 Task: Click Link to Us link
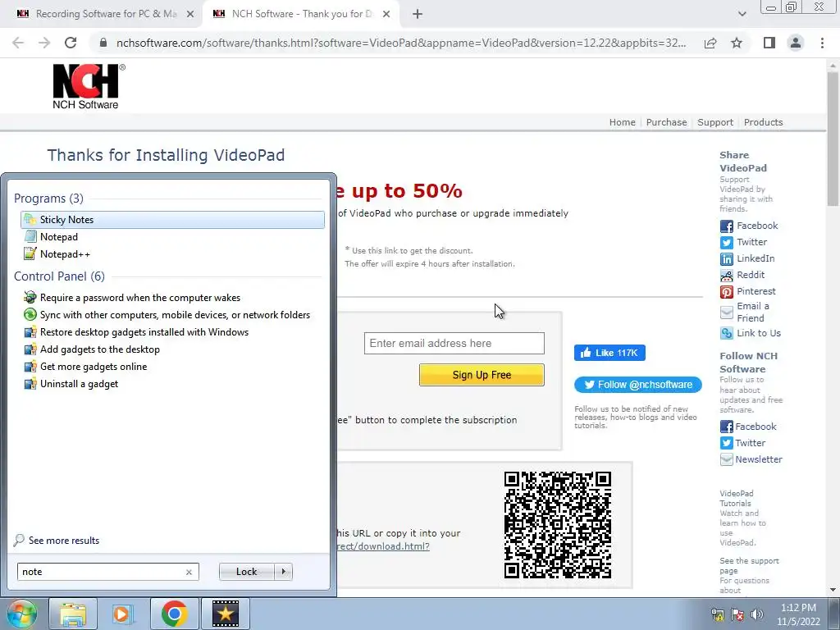pyautogui.click(x=751, y=333)
